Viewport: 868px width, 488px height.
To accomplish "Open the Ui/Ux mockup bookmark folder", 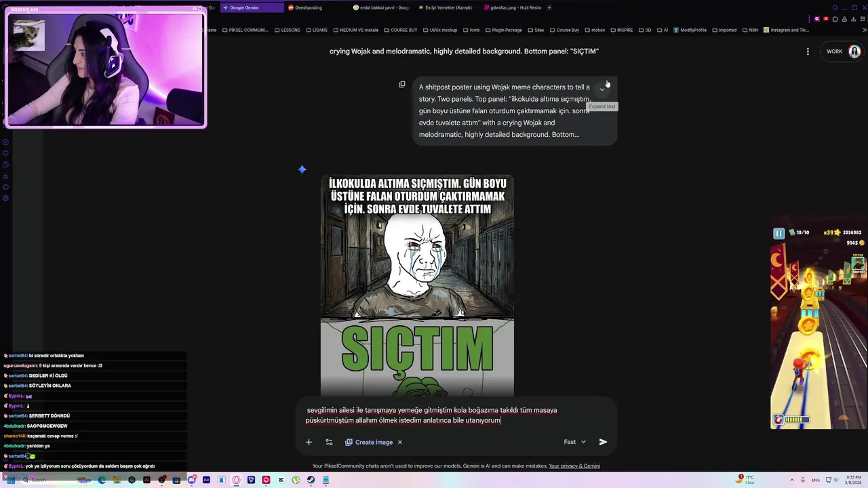I will (439, 30).
